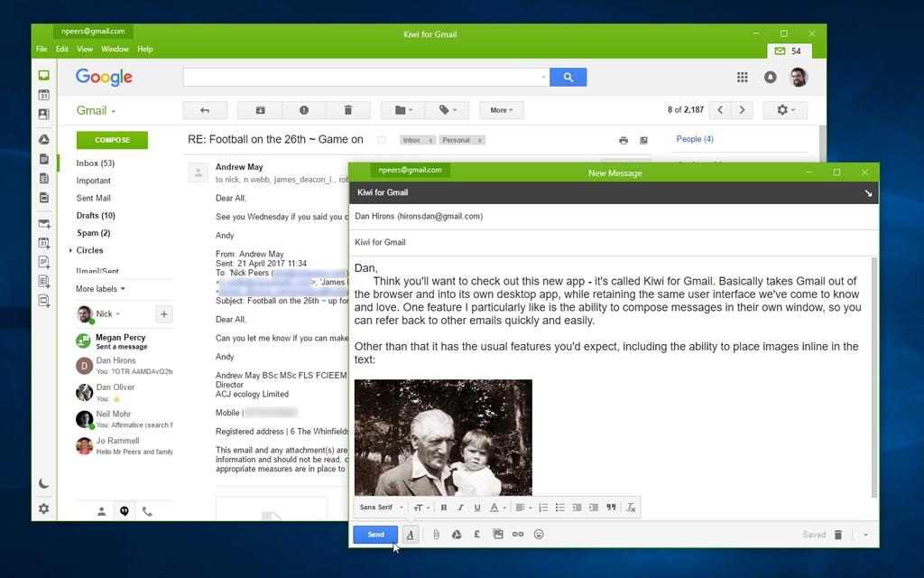The width and height of the screenshot is (924, 578).
Task: Go to the newer conversation
Action: pos(720,110)
